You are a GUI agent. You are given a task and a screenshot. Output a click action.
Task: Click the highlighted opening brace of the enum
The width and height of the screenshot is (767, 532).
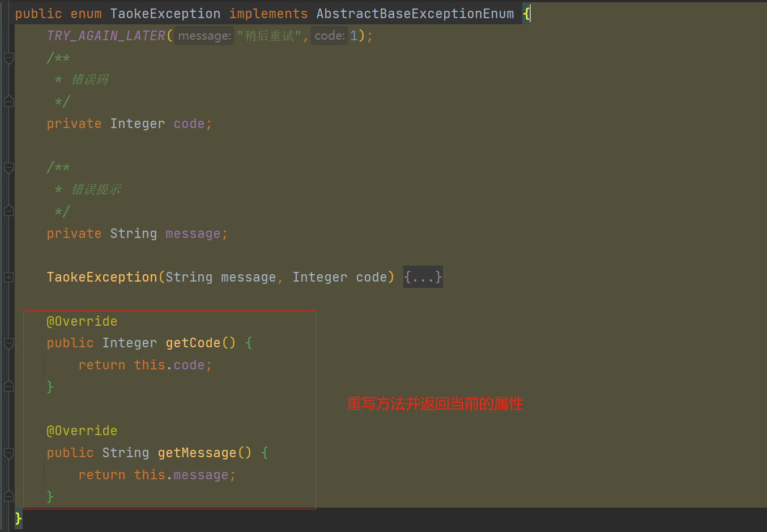click(x=527, y=14)
